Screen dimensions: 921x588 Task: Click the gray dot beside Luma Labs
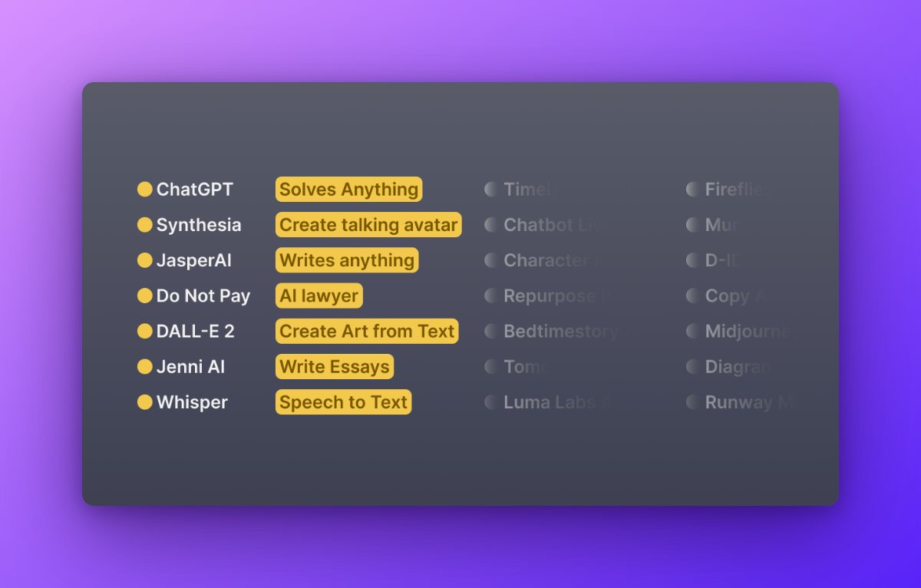491,401
